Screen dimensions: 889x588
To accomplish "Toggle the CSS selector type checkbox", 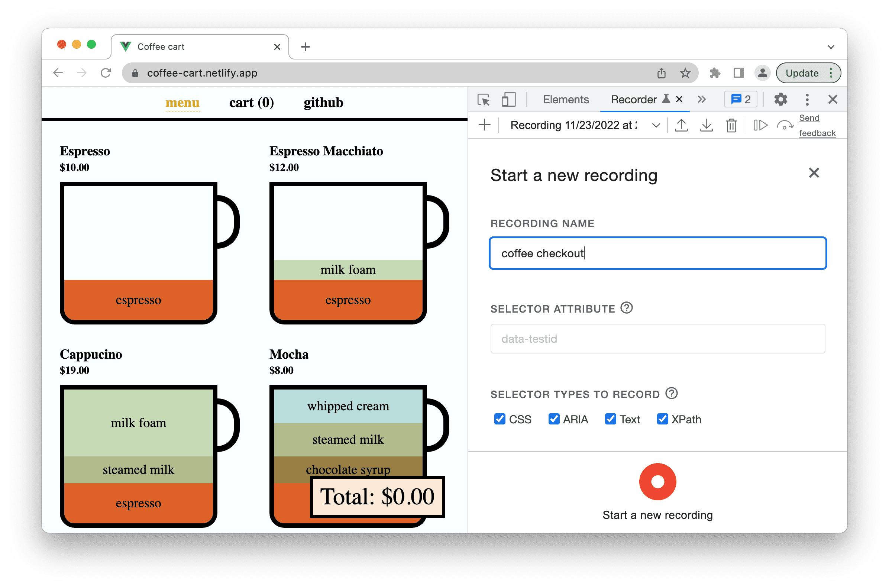I will (x=499, y=417).
